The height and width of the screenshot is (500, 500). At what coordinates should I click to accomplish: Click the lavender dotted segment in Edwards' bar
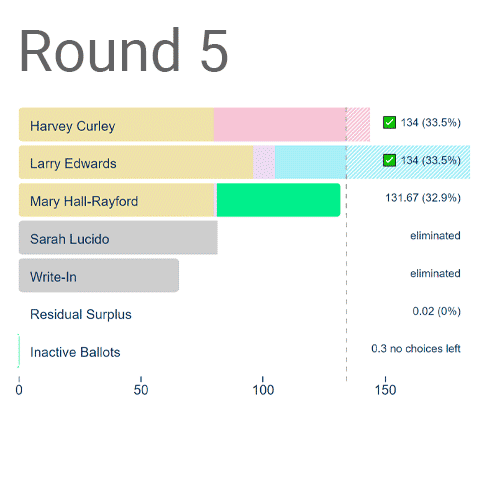(x=264, y=162)
